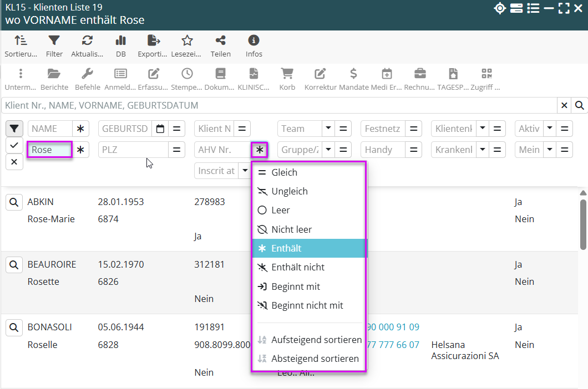Viewport: 588px width, 389px height.
Task: Click the PLZ filter input field
Action: point(133,150)
